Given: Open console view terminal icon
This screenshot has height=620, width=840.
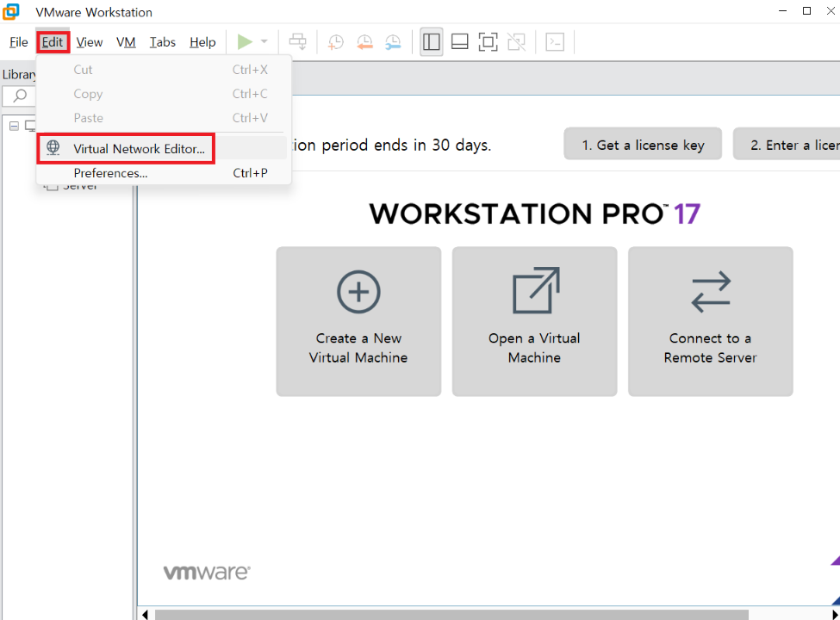Looking at the screenshot, I should [555, 41].
